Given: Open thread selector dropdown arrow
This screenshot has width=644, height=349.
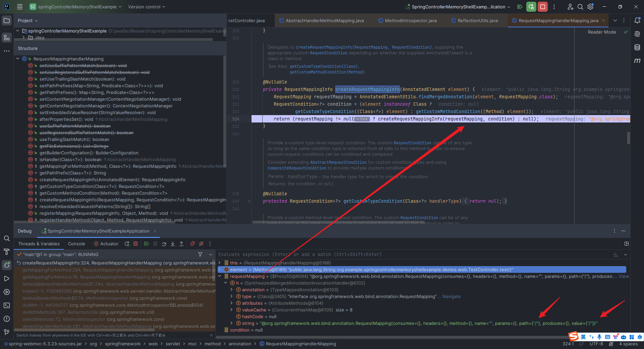Looking at the screenshot, I should [211, 255].
